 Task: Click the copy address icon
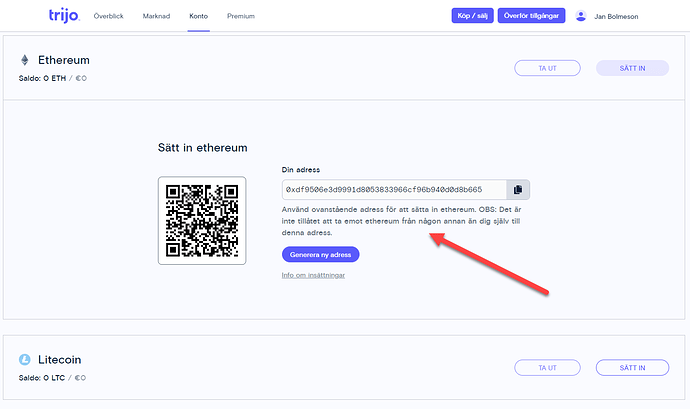pyautogui.click(x=518, y=189)
